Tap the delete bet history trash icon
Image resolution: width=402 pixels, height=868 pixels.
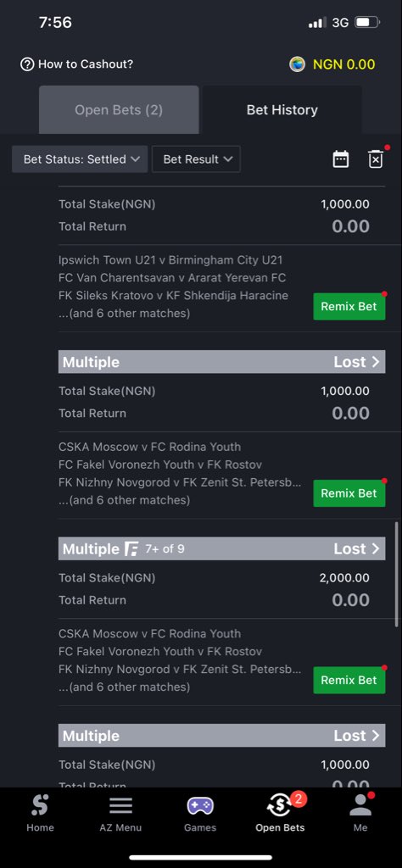(376, 159)
